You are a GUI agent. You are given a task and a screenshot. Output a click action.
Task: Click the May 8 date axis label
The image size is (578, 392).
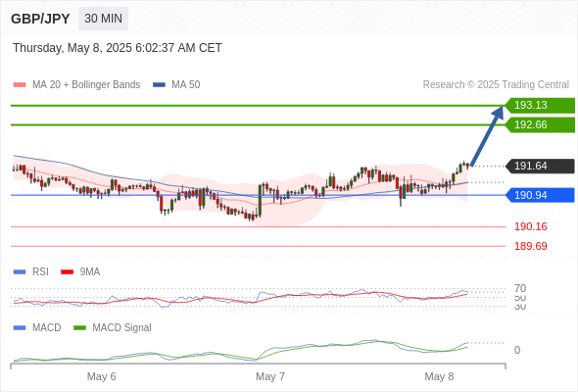[x=439, y=376]
